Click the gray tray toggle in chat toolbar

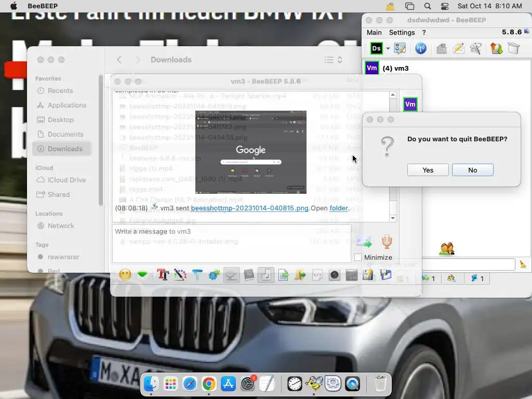(x=231, y=275)
